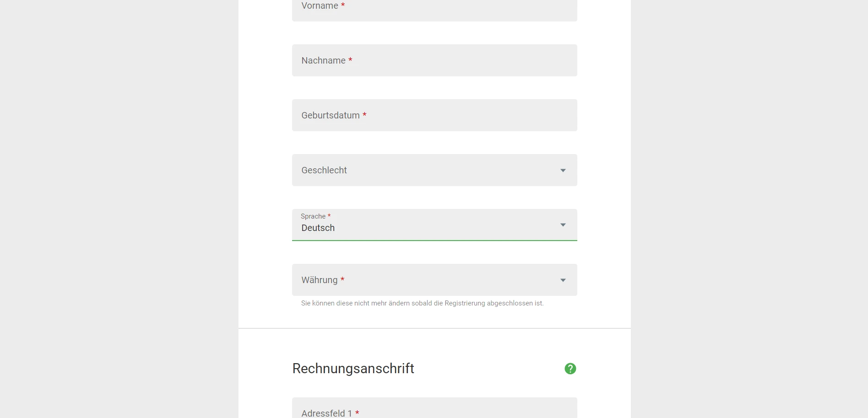This screenshot has height=418, width=868.
Task: Click the red asterisk next to Währung
Action: coord(342,279)
